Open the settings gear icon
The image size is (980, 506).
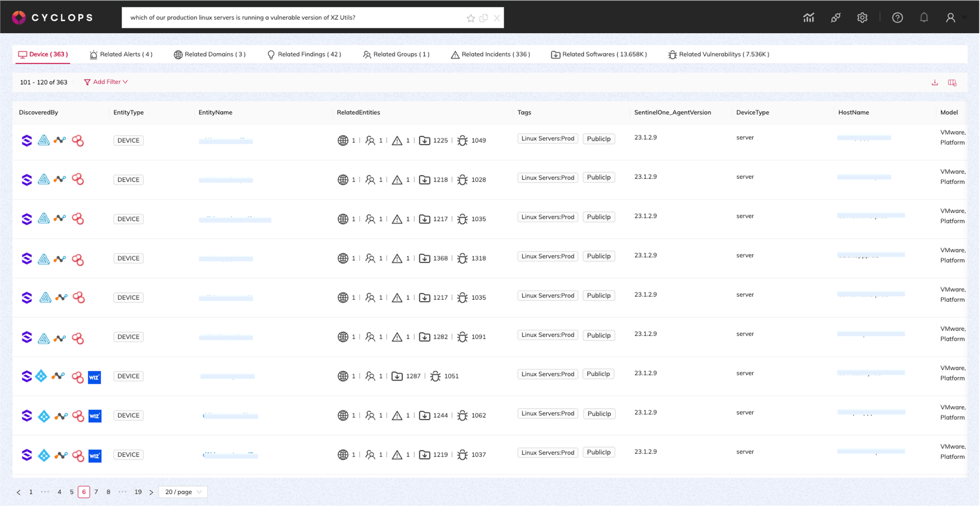click(862, 17)
